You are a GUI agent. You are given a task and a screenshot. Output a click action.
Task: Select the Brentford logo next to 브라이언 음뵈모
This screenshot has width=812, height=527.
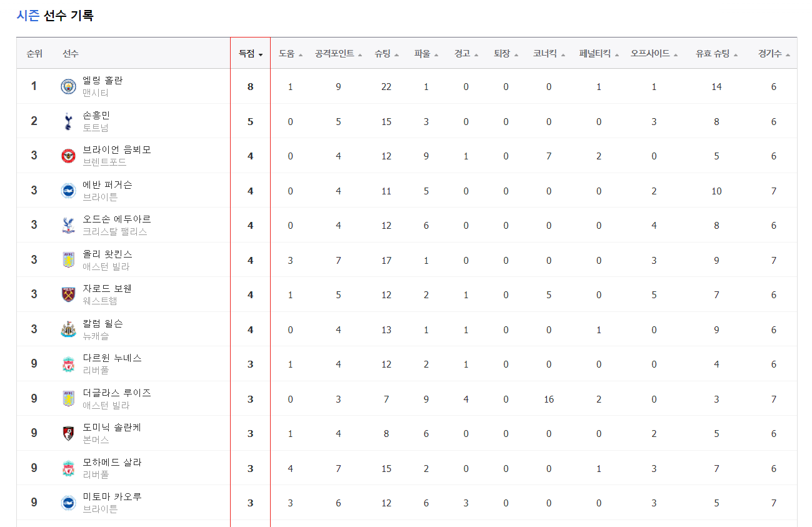coord(68,156)
